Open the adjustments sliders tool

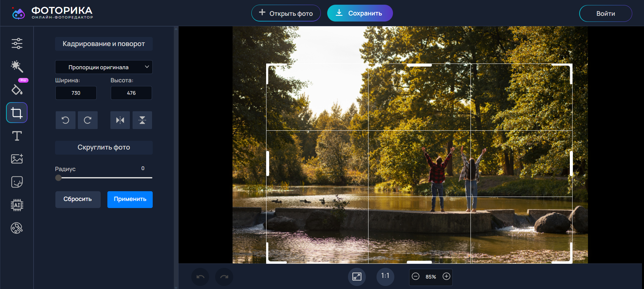point(17,43)
